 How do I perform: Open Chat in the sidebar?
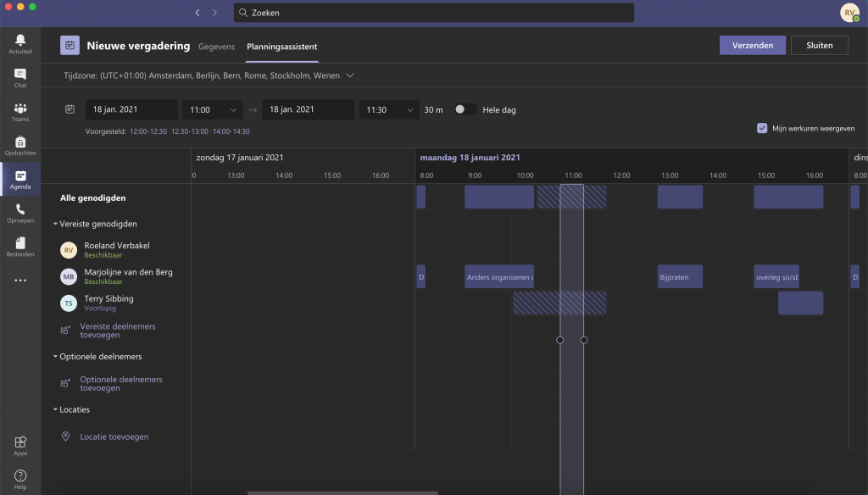click(20, 77)
